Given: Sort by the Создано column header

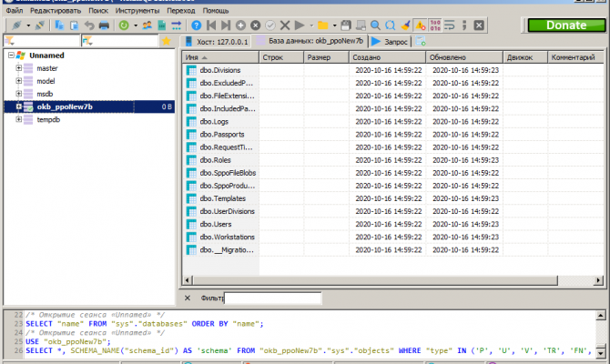Looking at the screenshot, I should [x=387, y=57].
